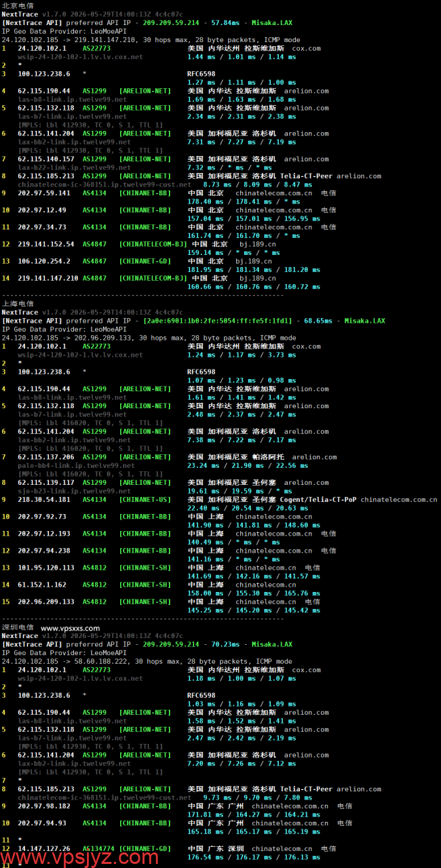Viewport: 441px width, 868px height.
Task: Click hop IP 202.97.98.182
Action: (x=43, y=806)
